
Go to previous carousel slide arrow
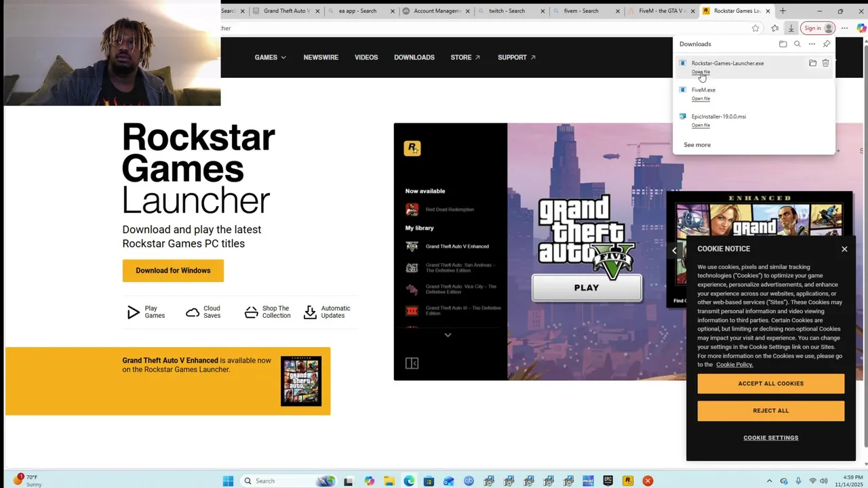click(x=674, y=251)
